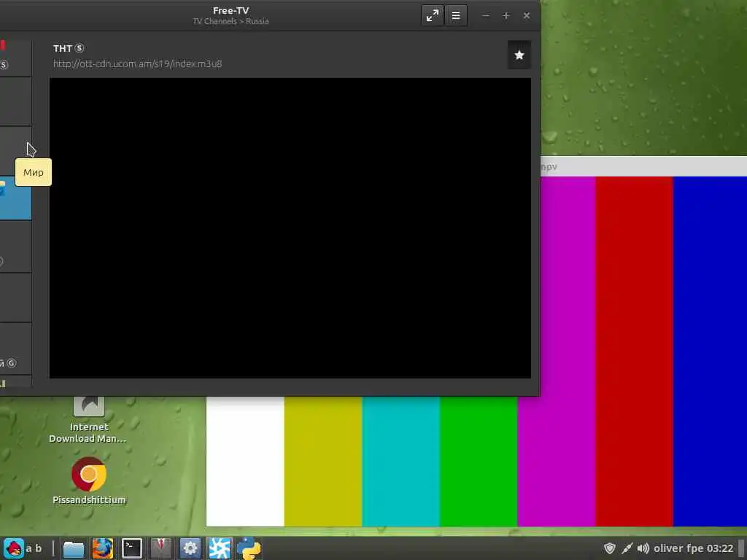Select the highlighted blue channel in sidebar

(16, 198)
